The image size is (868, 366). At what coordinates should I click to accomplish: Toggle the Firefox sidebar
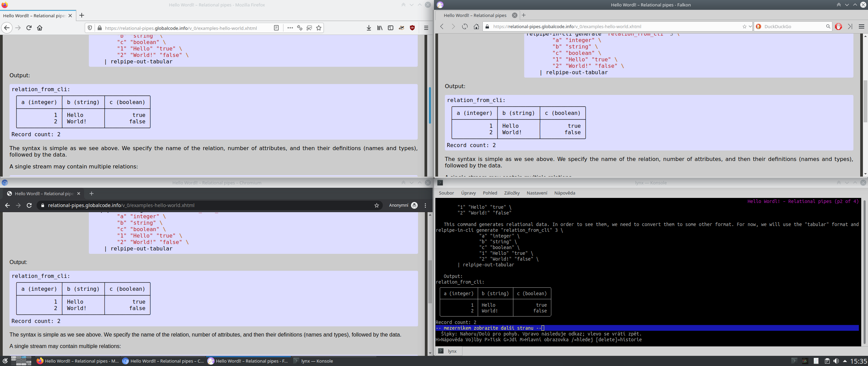pos(391,28)
